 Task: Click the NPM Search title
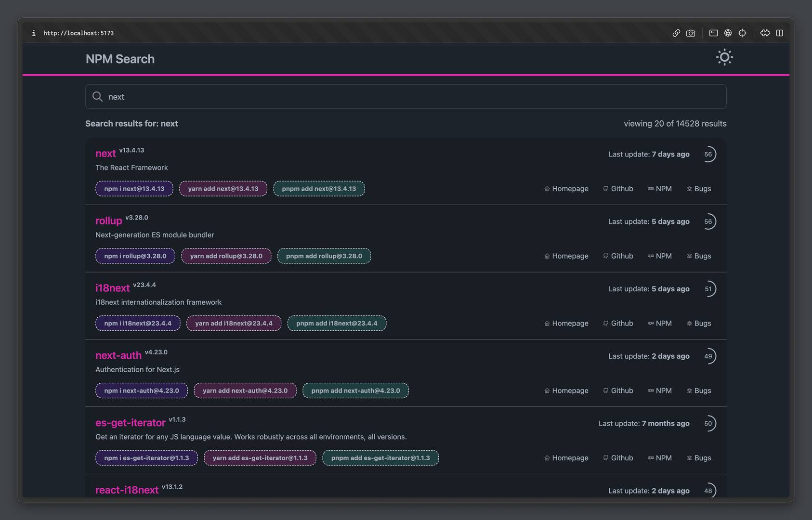coord(120,59)
